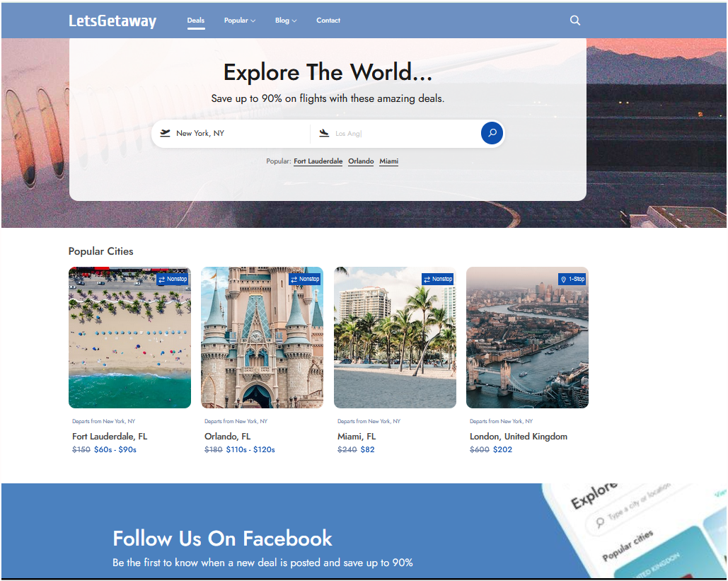The width and height of the screenshot is (728, 581).
Task: Click the Nonstop badge on Miami card
Action: (x=437, y=279)
